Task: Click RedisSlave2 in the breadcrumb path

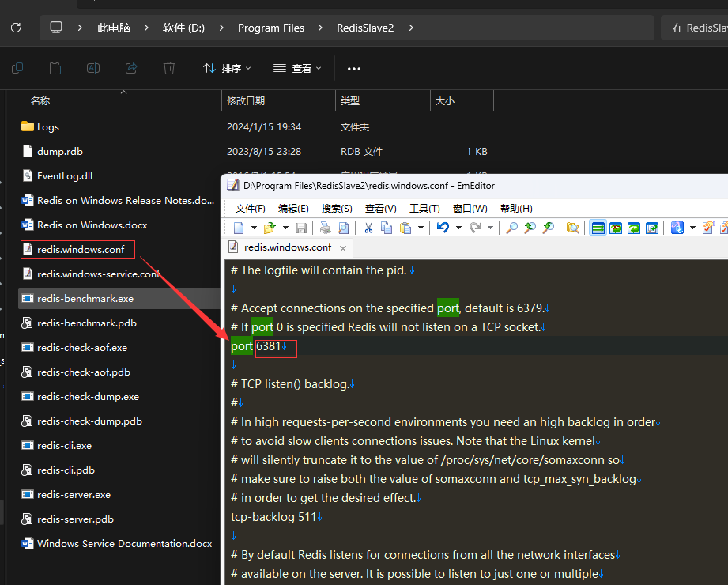Action: point(365,28)
